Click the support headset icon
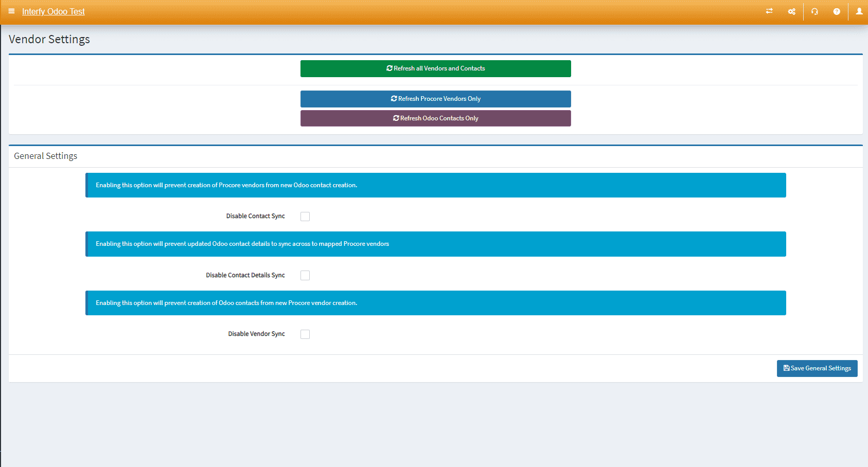Viewport: 868px width, 467px height. click(814, 11)
